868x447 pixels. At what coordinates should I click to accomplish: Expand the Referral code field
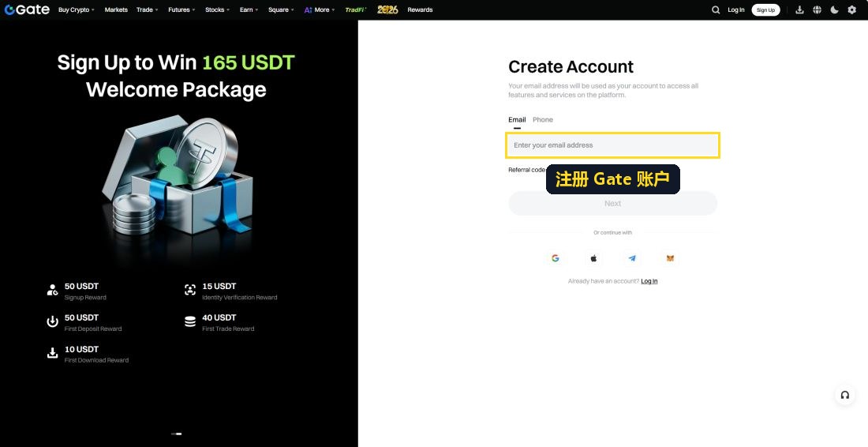click(x=528, y=170)
